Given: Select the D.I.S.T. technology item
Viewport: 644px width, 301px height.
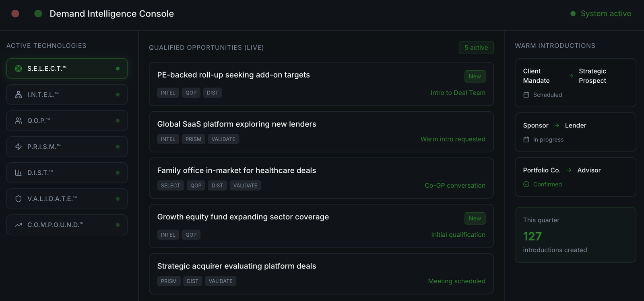Looking at the screenshot, I should (67, 173).
